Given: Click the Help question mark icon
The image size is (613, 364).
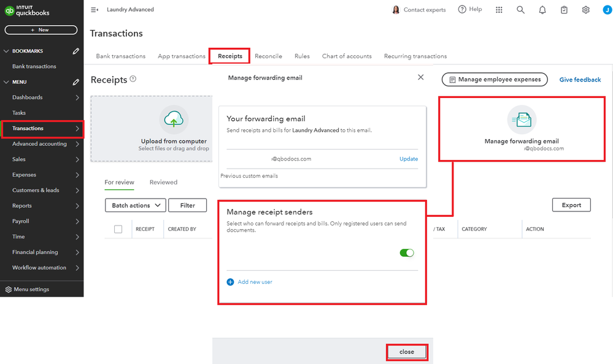Looking at the screenshot, I should pyautogui.click(x=462, y=10).
